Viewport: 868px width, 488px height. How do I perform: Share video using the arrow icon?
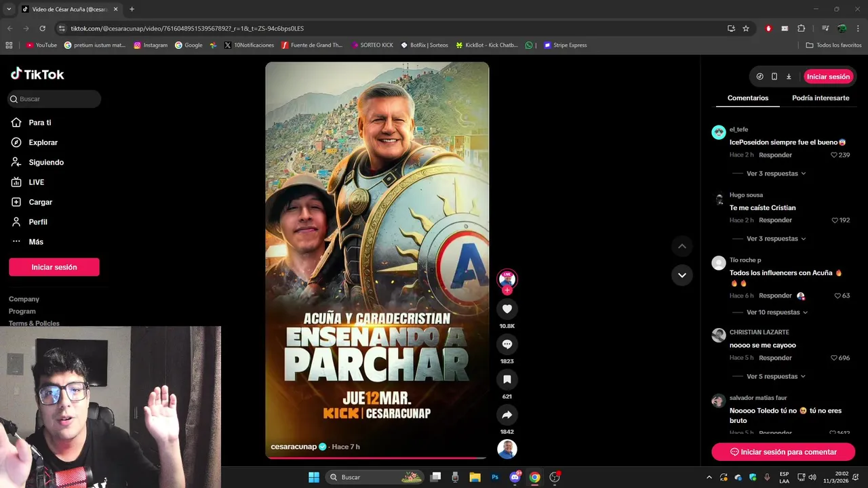[x=507, y=415]
